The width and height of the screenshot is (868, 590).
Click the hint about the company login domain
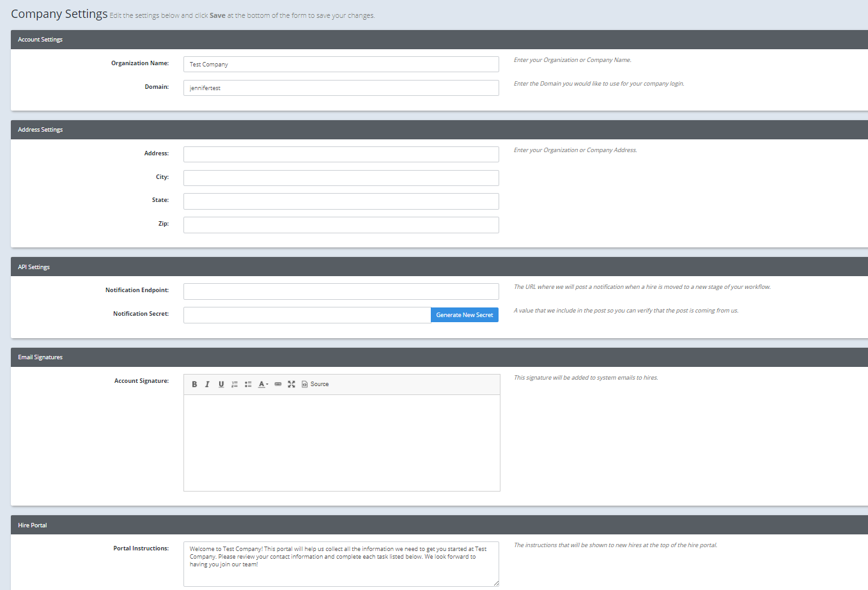599,84
